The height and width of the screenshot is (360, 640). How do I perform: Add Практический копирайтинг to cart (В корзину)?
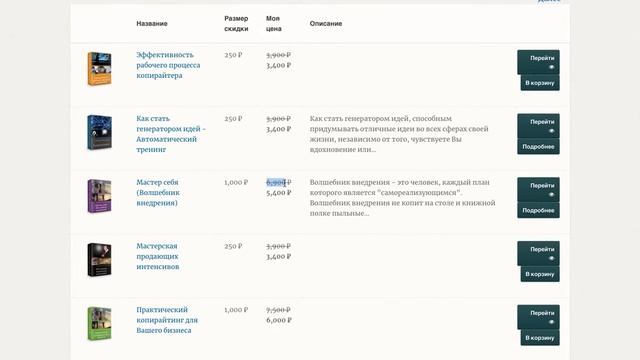click(x=540, y=338)
